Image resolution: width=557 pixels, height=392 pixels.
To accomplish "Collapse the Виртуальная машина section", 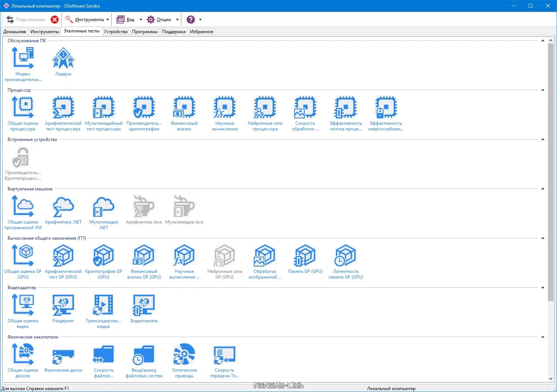I will 543,189.
